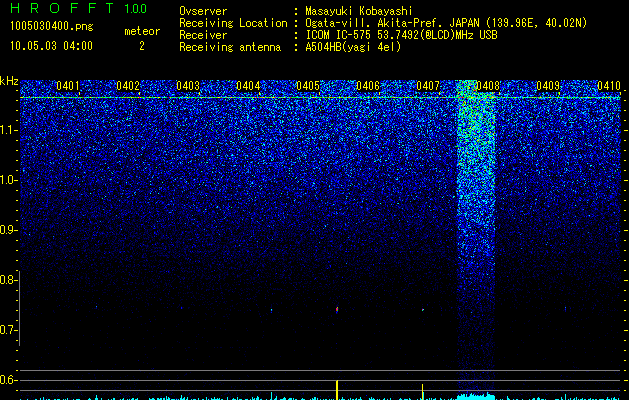629x400 pixels.
Task: Click the HROFFT program title text
Action: (63, 8)
